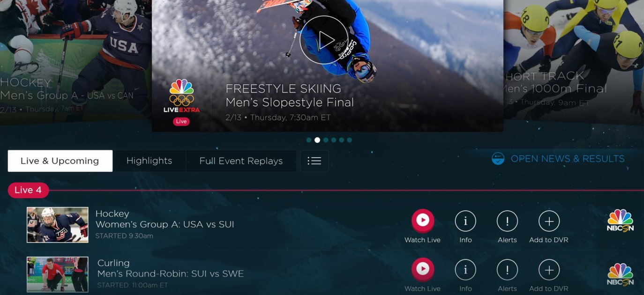The width and height of the screenshot is (644, 295).
Task: Open Info for Hockey USA vs SUI
Action: pos(465,221)
